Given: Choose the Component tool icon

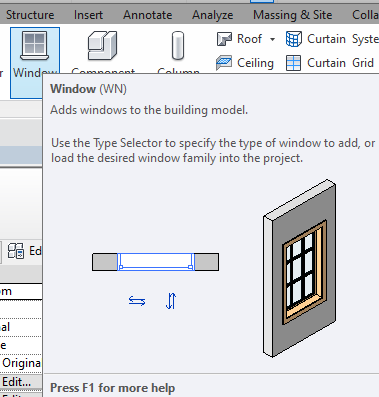Looking at the screenshot, I should point(103,46).
